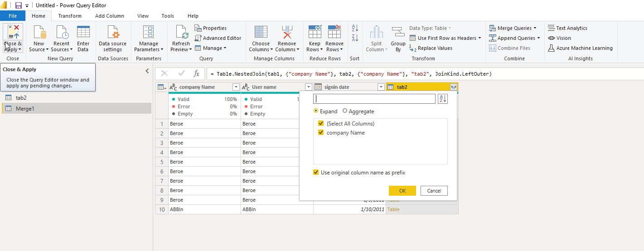The width and height of the screenshot is (644, 251).
Task: Switch to the Add Column tab
Action: [x=110, y=16]
